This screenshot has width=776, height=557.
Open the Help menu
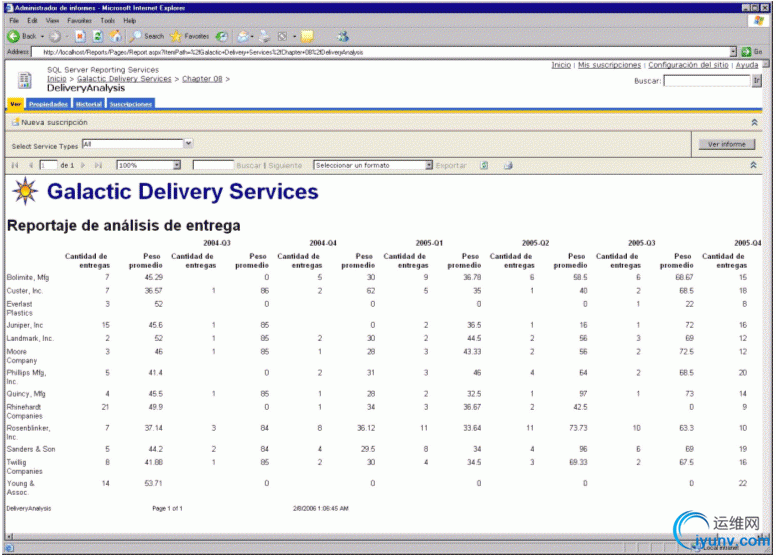(x=130, y=21)
